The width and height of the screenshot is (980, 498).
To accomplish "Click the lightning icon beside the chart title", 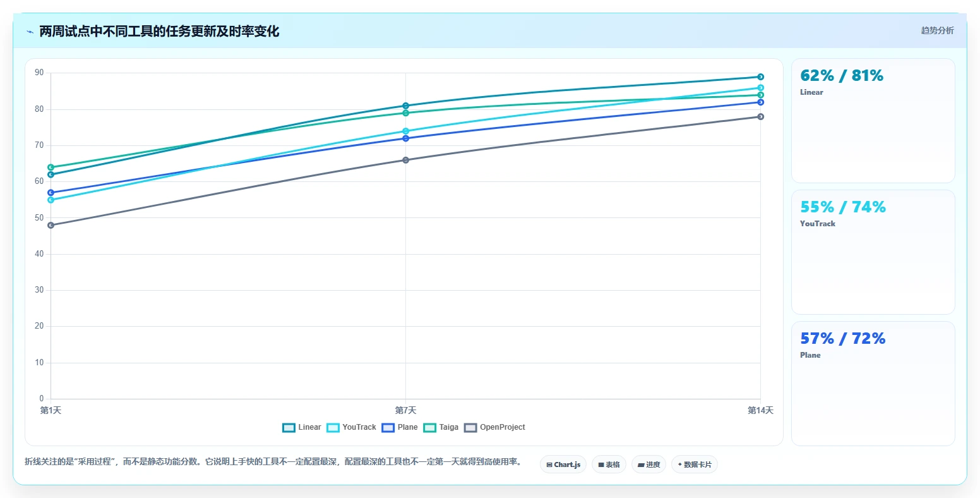I will (x=30, y=32).
